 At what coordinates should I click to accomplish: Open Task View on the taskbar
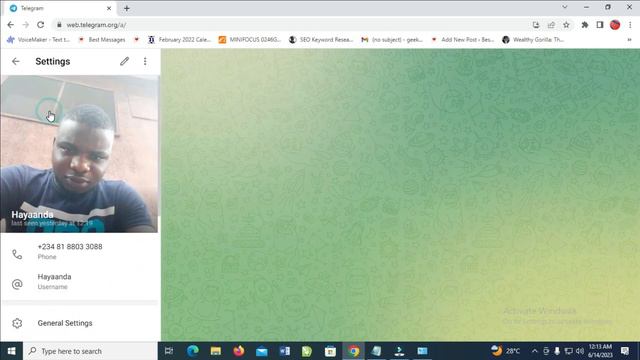point(169,351)
